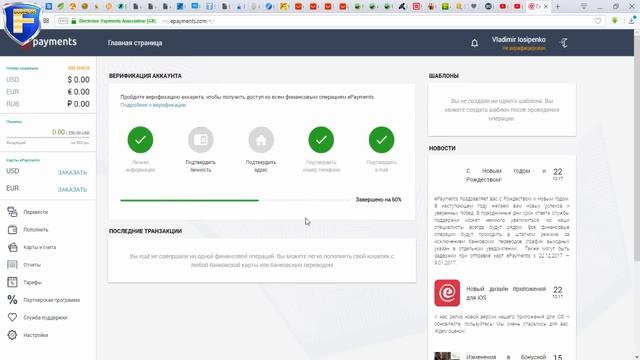Click the Подтвердить личность ID icon
This screenshot has height=360, width=640.
click(x=200, y=140)
